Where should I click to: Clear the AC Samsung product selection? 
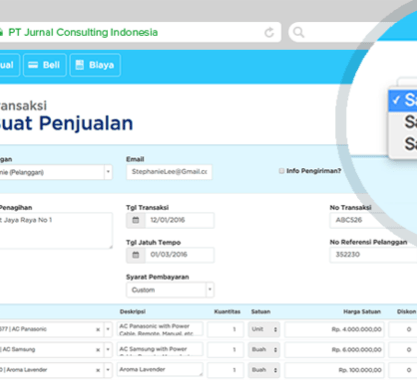click(x=98, y=350)
